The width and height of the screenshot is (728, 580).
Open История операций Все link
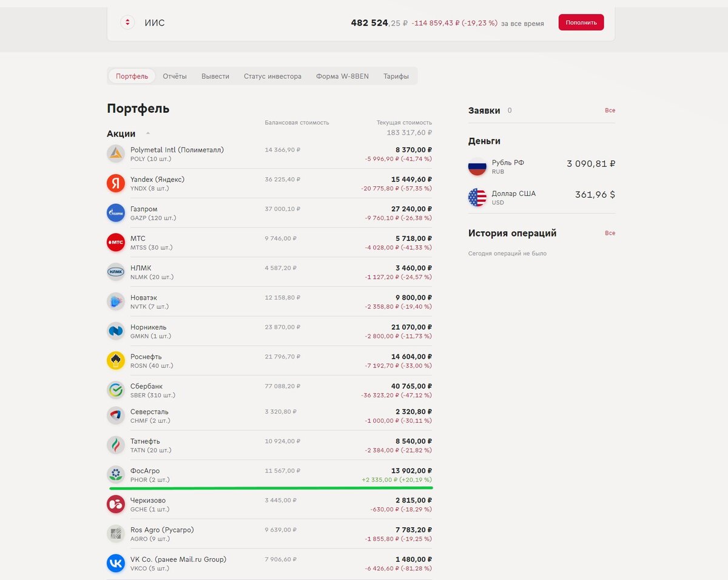pos(610,233)
